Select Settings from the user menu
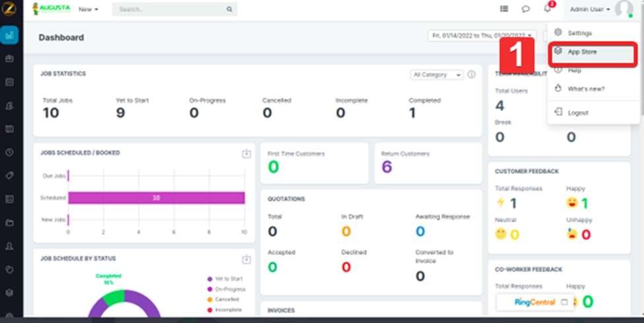Screen dimensions: 644x323 579,33
